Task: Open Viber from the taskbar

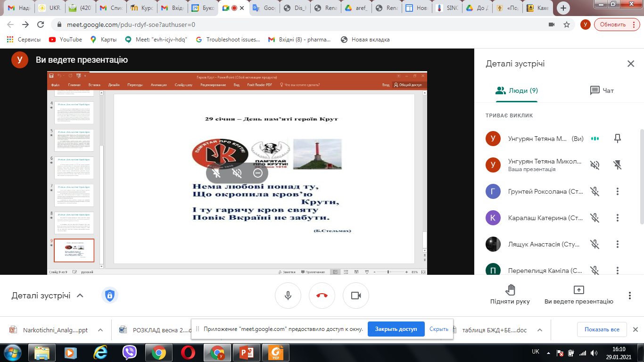Action: tap(130, 353)
